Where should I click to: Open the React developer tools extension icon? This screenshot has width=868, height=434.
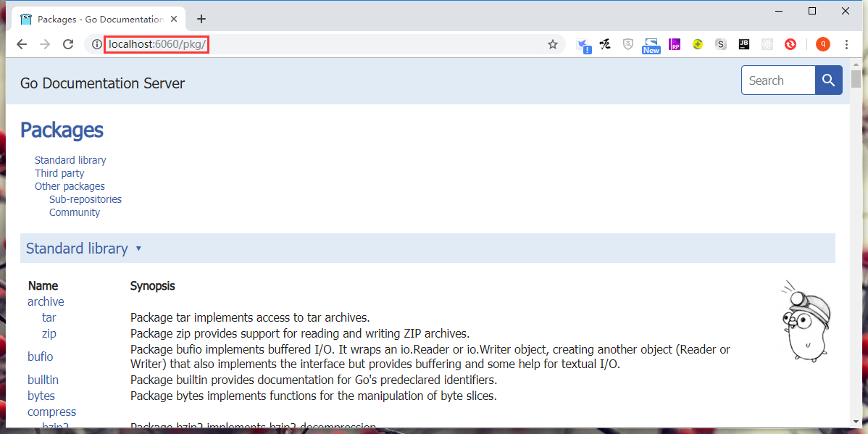point(767,44)
